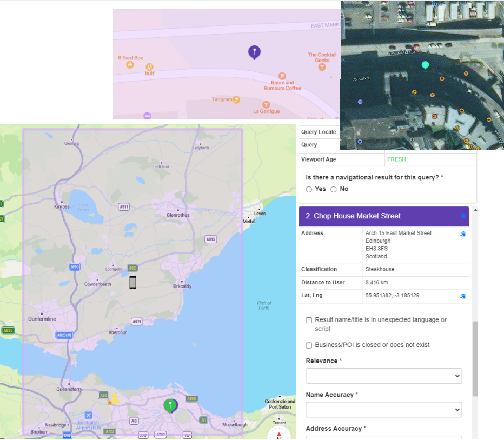Click the A915 road shield
This screenshot has height=440, width=504.
210,239
